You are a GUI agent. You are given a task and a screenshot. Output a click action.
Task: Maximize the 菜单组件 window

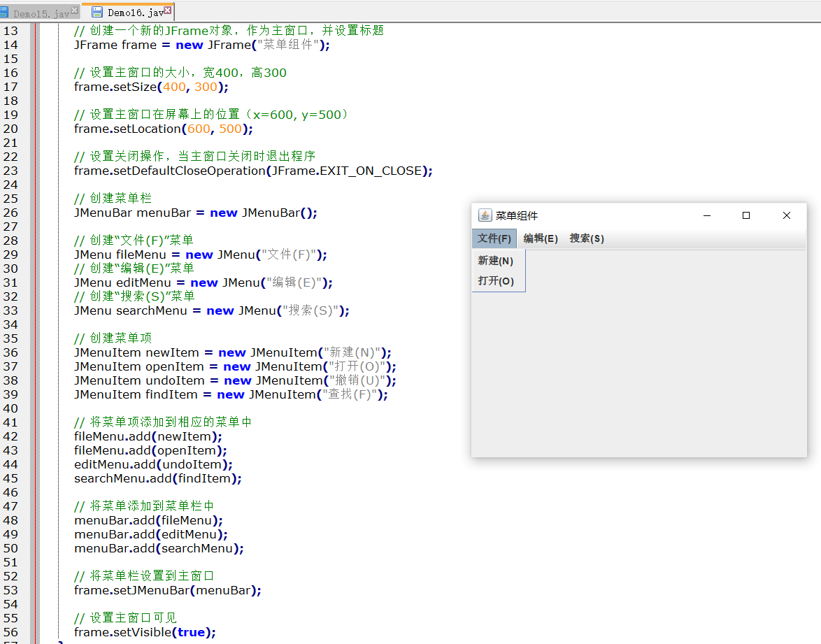point(746,215)
